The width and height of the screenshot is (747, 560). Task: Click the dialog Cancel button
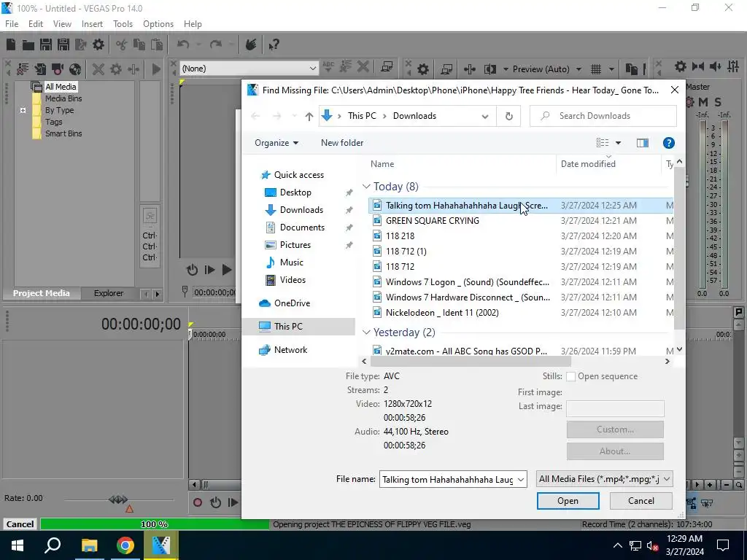(x=640, y=501)
